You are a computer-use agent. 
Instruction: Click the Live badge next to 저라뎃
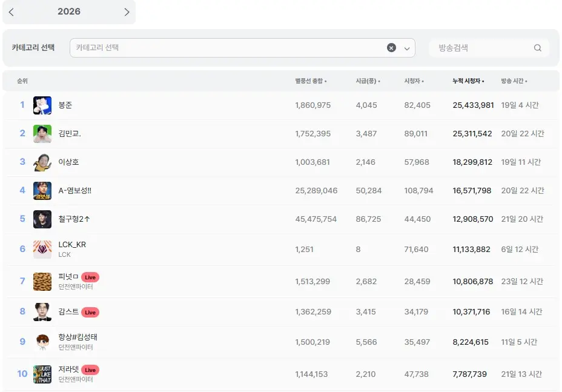click(90, 370)
